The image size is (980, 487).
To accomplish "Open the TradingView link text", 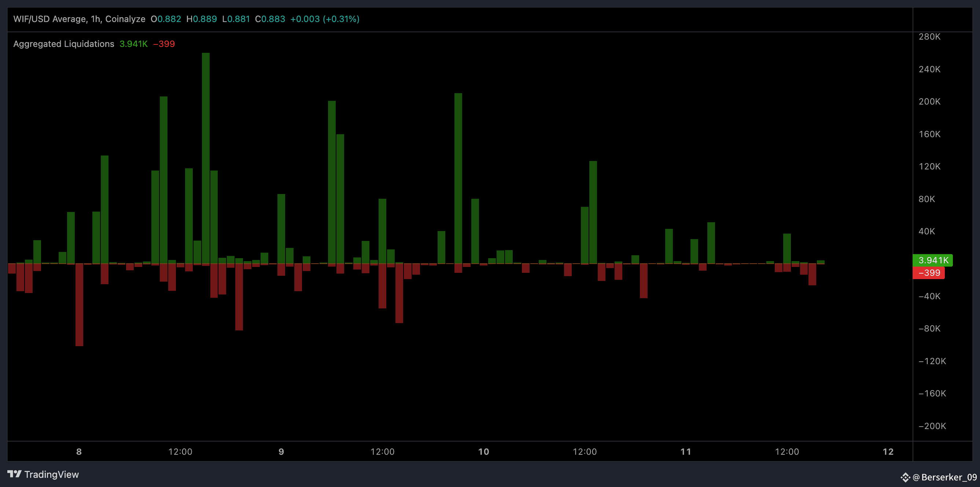I will pos(51,475).
